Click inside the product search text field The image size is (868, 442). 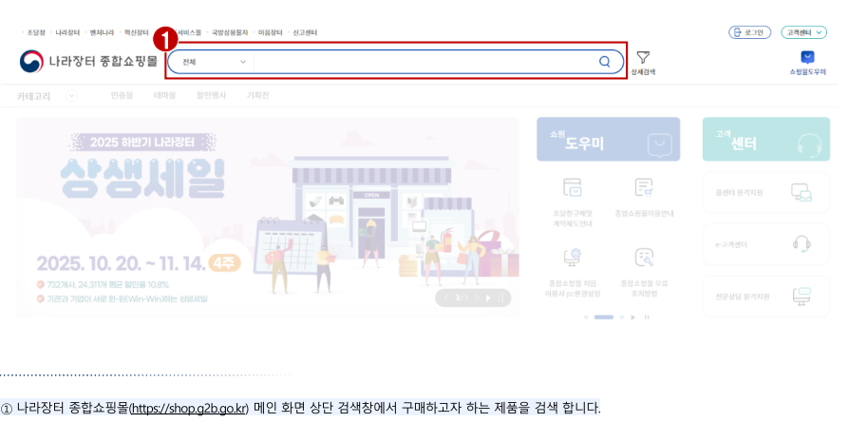coord(425,62)
